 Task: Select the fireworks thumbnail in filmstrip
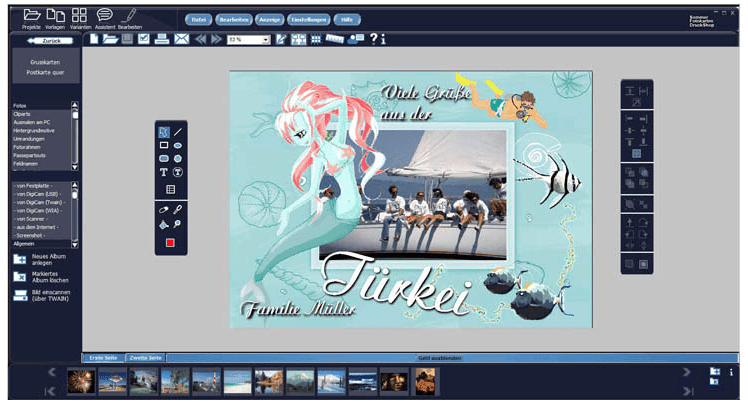coord(79,380)
